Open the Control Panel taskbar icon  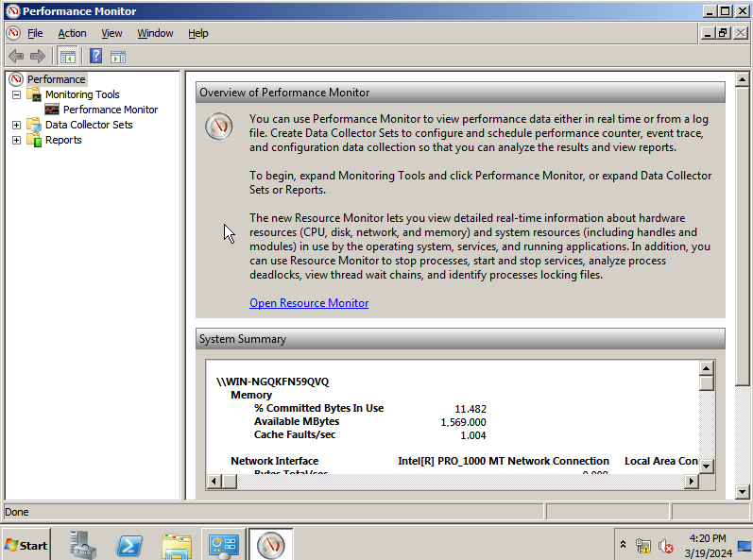pyautogui.click(x=224, y=546)
